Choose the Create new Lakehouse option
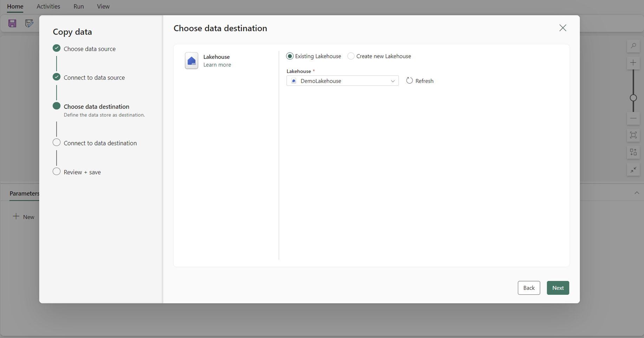644x338 pixels. 351,56
